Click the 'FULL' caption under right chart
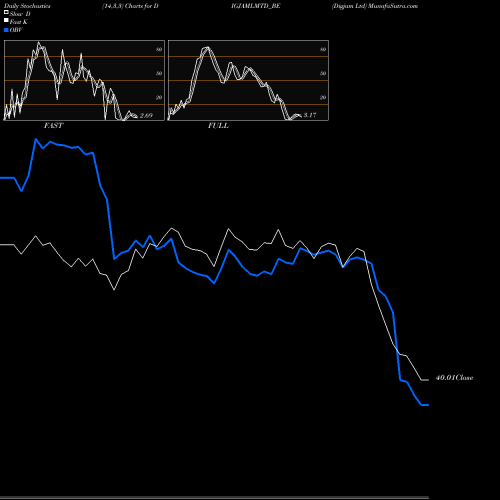The image size is (500, 500). 218,125
